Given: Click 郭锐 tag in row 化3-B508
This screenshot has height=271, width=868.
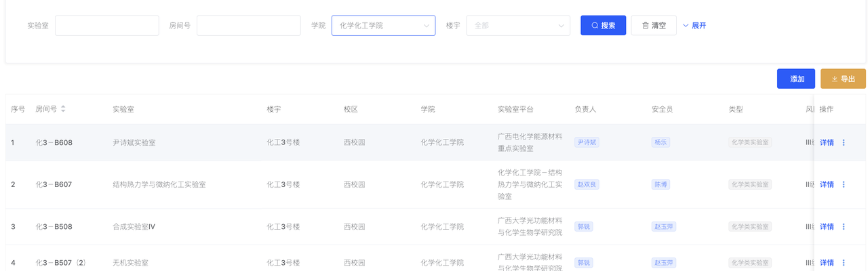Looking at the screenshot, I should click(583, 226).
